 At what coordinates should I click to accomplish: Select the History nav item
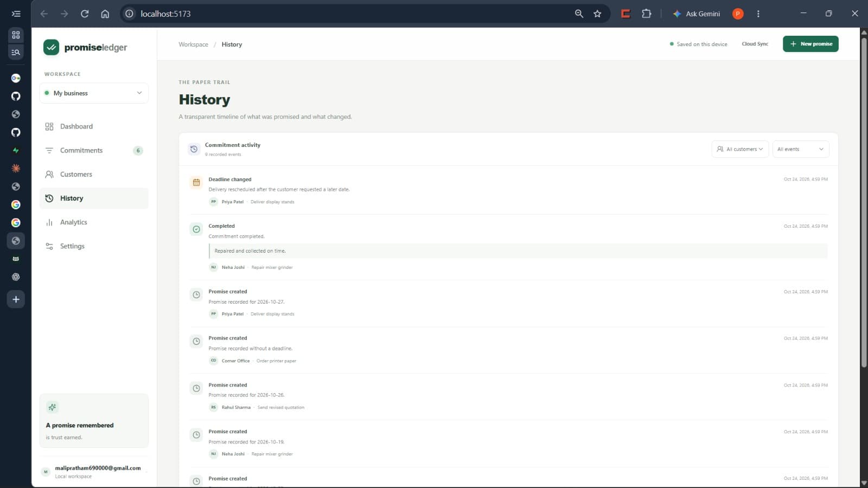tap(94, 198)
